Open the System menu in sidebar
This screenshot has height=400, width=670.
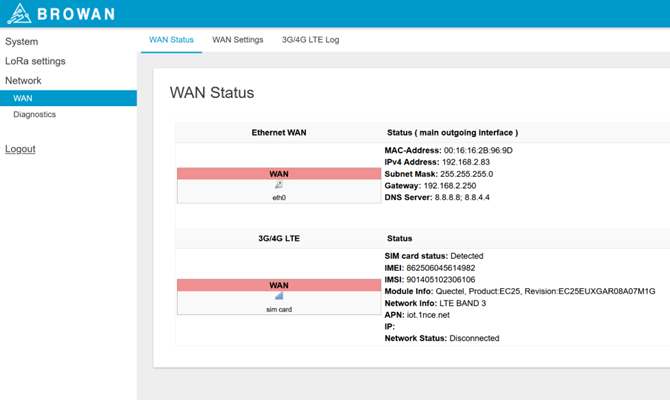[21, 41]
